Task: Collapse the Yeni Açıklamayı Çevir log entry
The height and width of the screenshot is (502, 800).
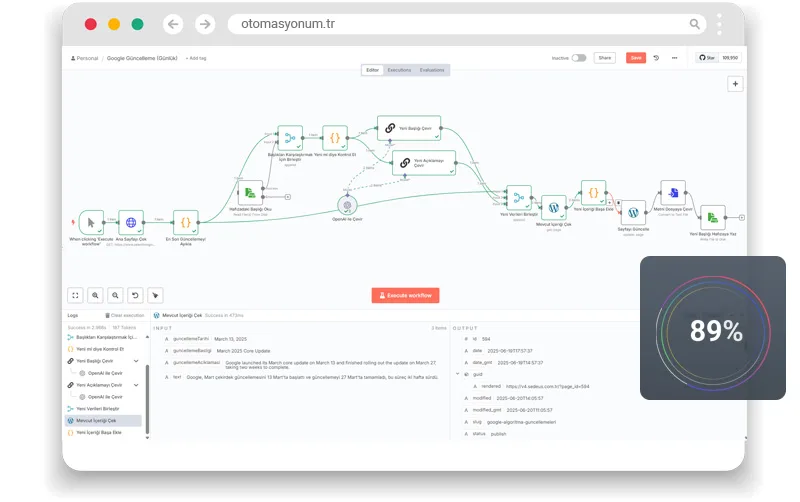Action: 136,385
